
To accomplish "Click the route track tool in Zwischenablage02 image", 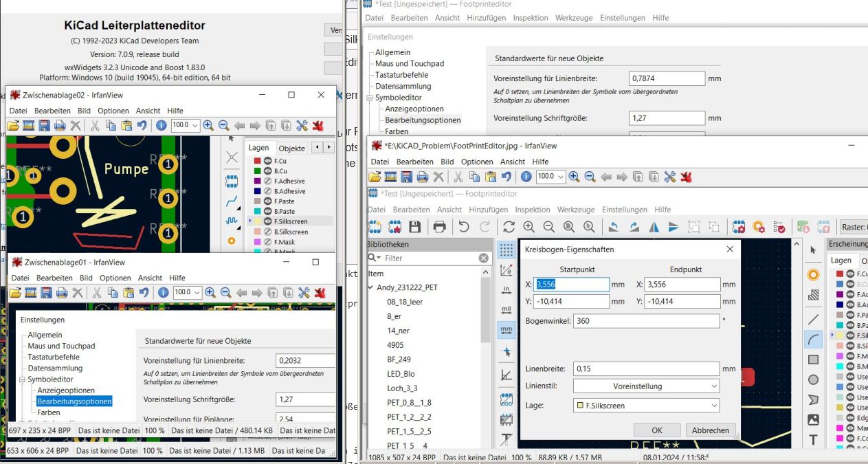I will [x=232, y=201].
